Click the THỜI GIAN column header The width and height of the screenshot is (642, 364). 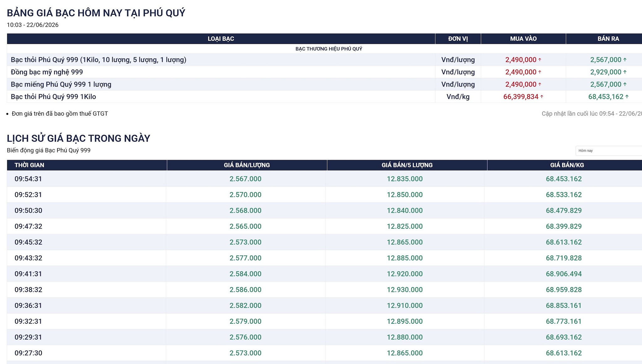pos(87,165)
